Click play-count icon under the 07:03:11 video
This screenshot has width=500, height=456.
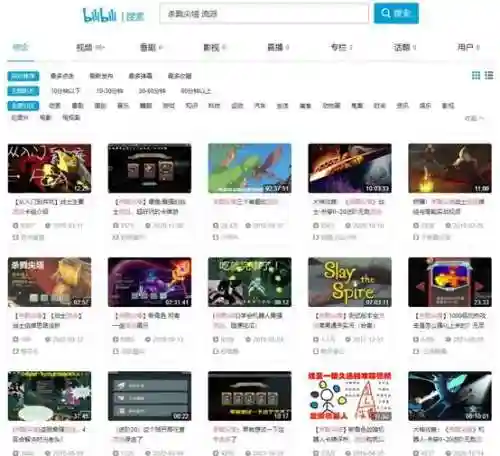(316, 339)
